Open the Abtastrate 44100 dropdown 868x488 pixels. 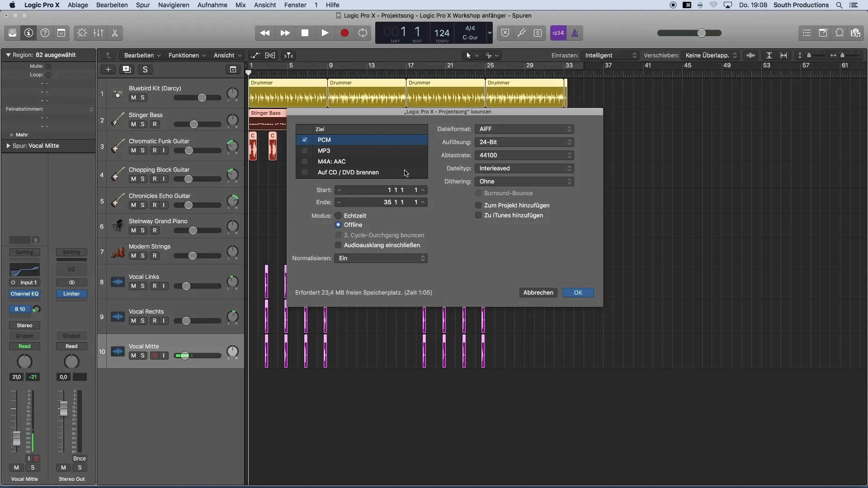(x=524, y=155)
